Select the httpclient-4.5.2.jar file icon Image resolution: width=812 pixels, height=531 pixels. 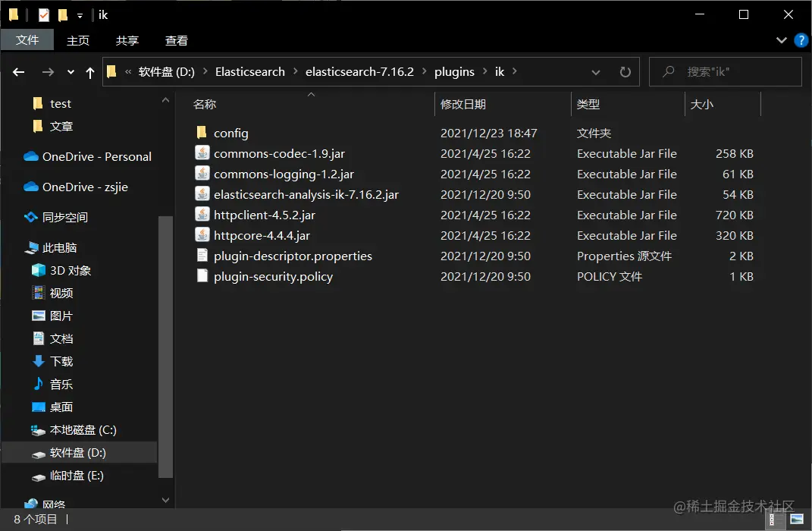pos(202,215)
